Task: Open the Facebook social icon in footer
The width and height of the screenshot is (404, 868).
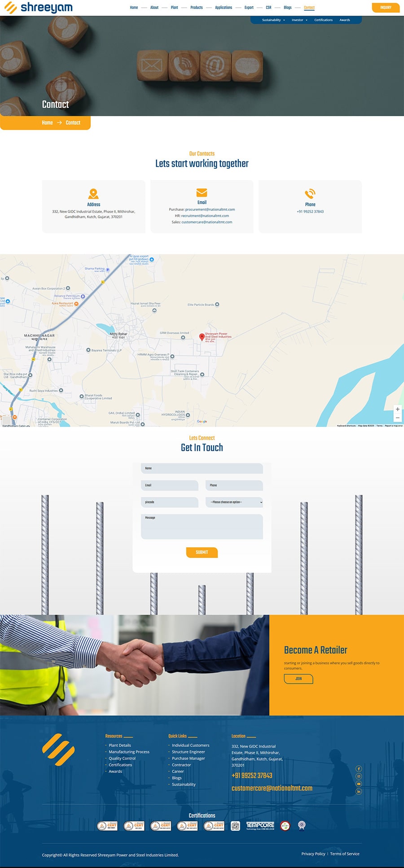Action: click(359, 769)
